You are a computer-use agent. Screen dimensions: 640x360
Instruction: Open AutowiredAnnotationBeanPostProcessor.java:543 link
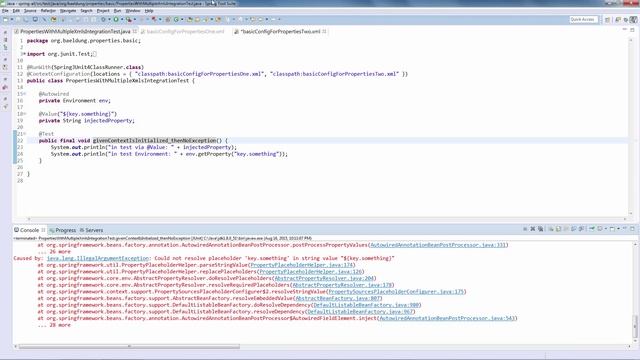point(447,318)
